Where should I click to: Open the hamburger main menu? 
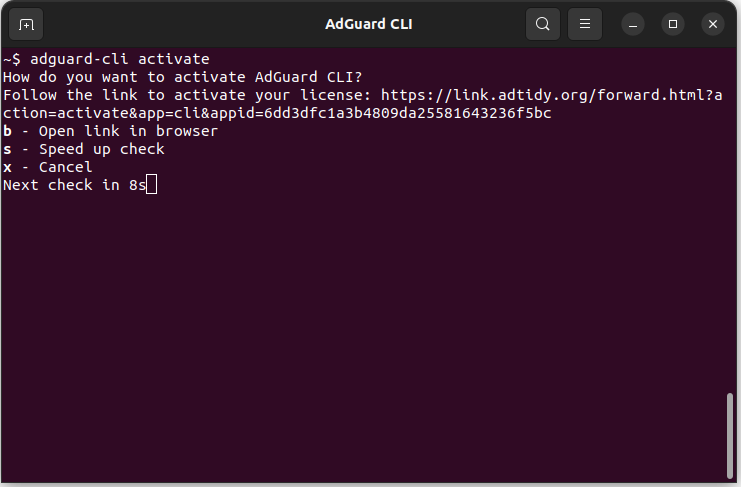(x=586, y=24)
